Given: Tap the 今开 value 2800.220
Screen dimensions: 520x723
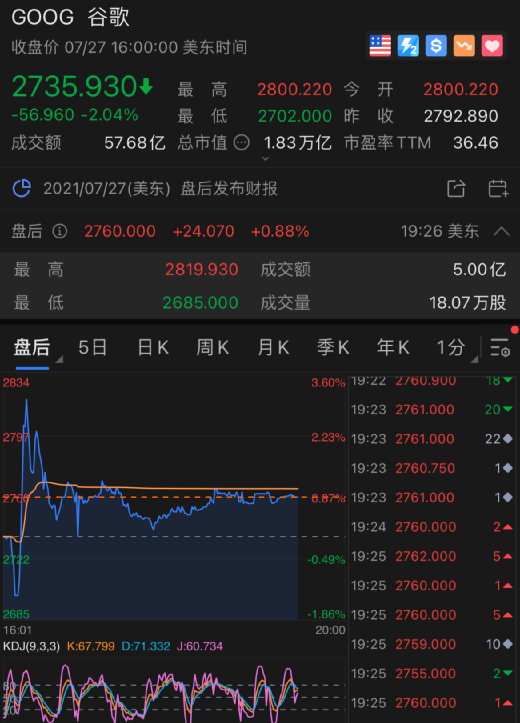Looking at the screenshot, I should click(x=461, y=89).
